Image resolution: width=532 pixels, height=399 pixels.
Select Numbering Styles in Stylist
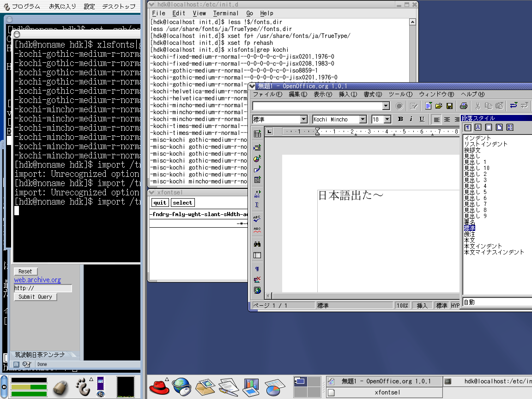tap(509, 127)
